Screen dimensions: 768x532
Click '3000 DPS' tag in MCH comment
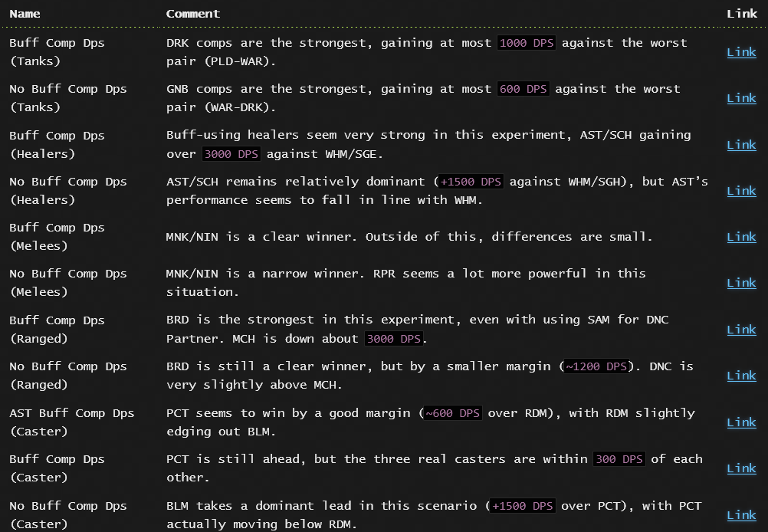point(394,339)
